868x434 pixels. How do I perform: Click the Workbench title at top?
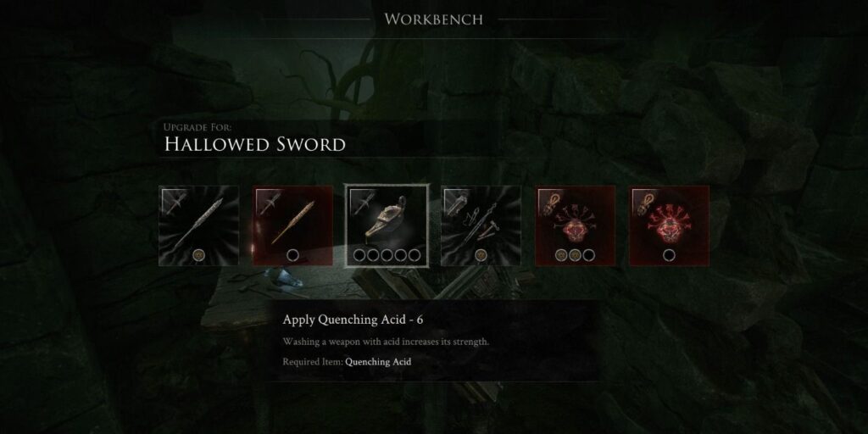(x=434, y=19)
